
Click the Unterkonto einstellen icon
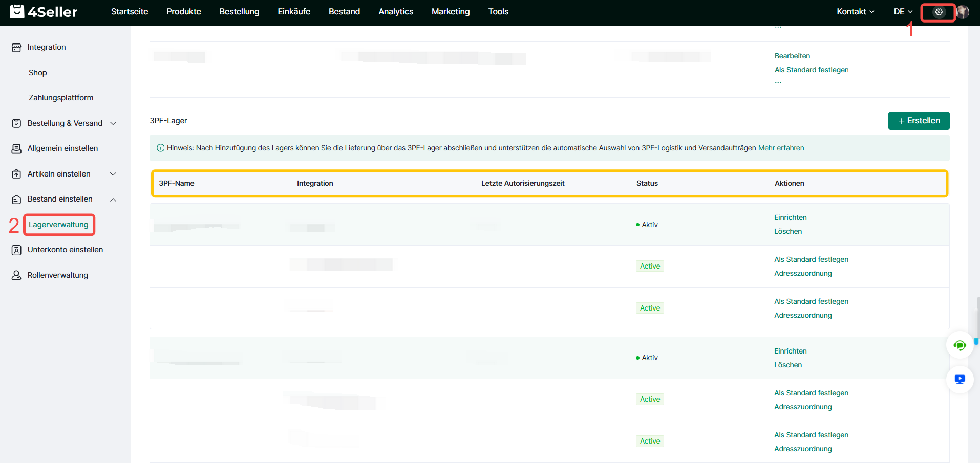click(x=16, y=250)
